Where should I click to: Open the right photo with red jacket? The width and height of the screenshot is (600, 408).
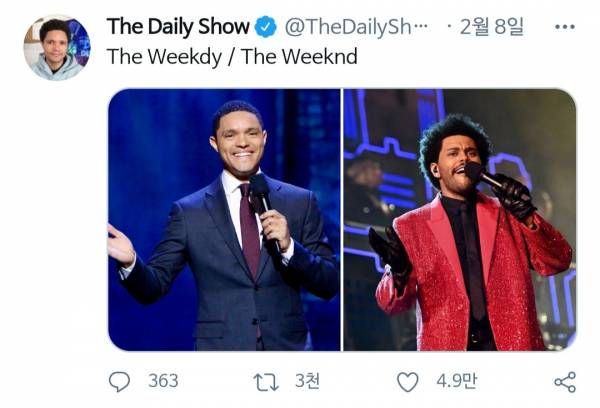(x=459, y=220)
